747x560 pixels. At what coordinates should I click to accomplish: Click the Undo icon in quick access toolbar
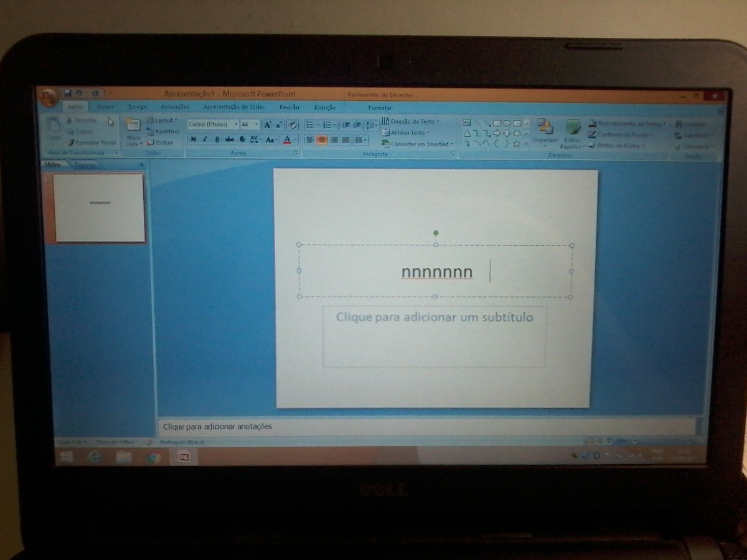pyautogui.click(x=79, y=93)
